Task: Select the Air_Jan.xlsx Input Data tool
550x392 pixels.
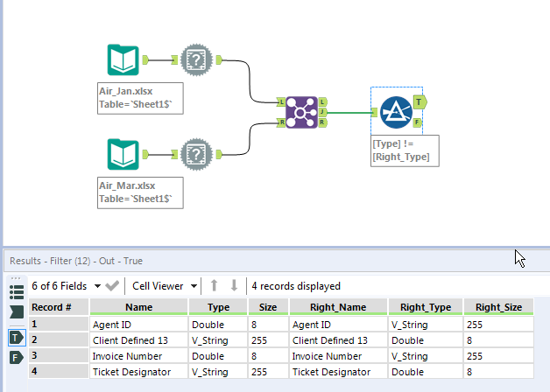Action: pos(123,59)
